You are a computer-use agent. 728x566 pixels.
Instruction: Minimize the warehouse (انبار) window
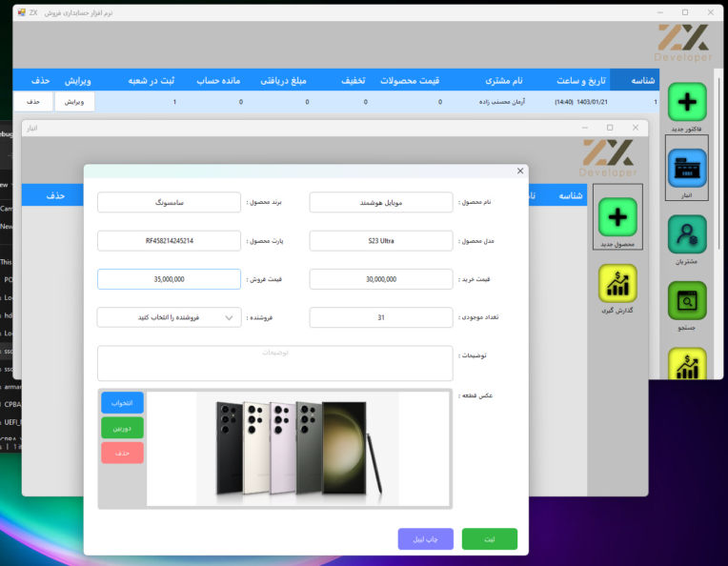[584, 128]
